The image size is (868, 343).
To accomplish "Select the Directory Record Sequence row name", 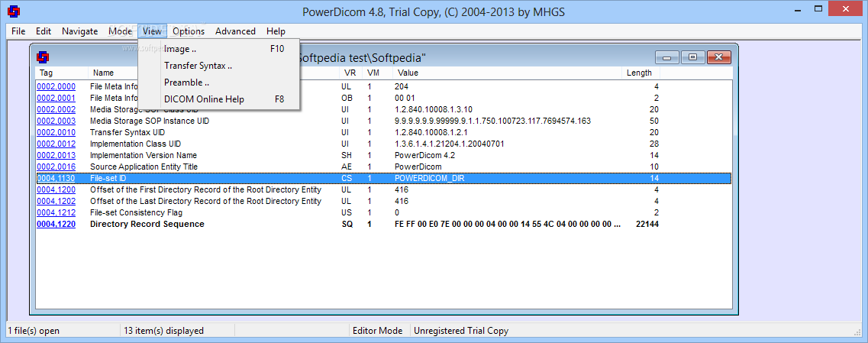I will 147,225.
